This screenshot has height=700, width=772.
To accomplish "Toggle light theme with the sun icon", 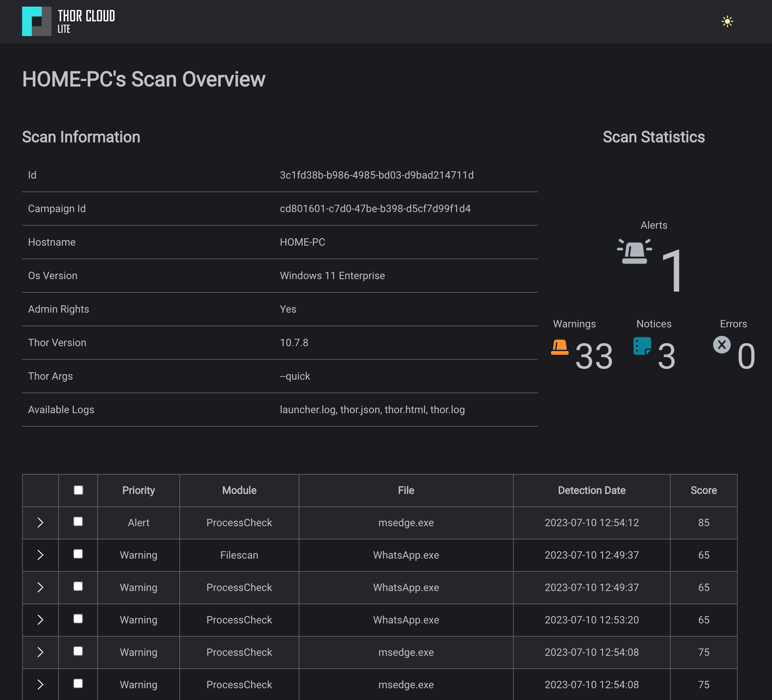I will tap(727, 21).
